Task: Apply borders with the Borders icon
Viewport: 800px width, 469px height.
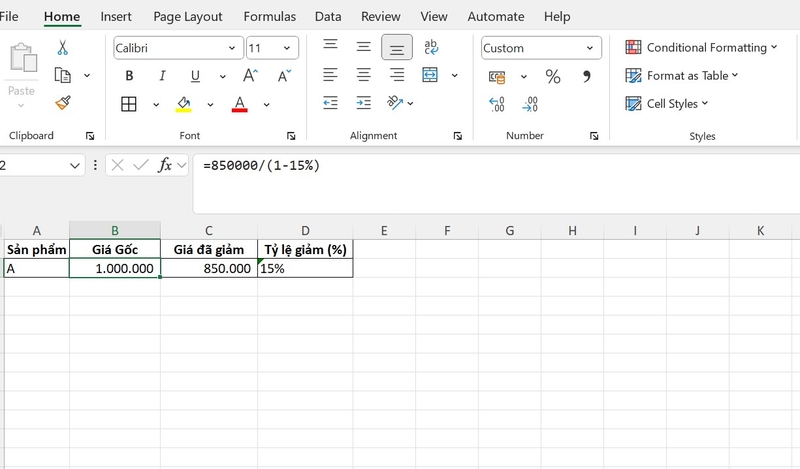Action: coord(129,104)
